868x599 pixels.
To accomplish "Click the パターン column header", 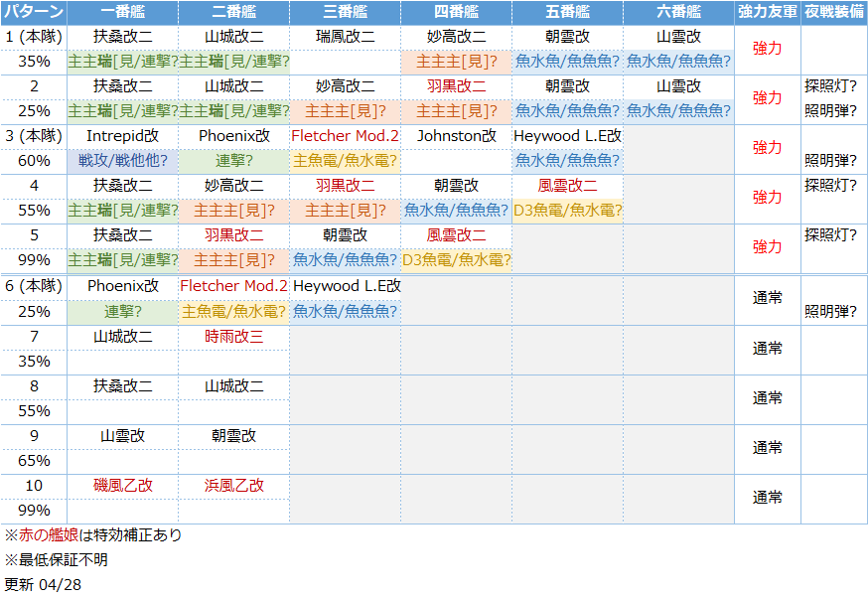I will (x=34, y=12).
